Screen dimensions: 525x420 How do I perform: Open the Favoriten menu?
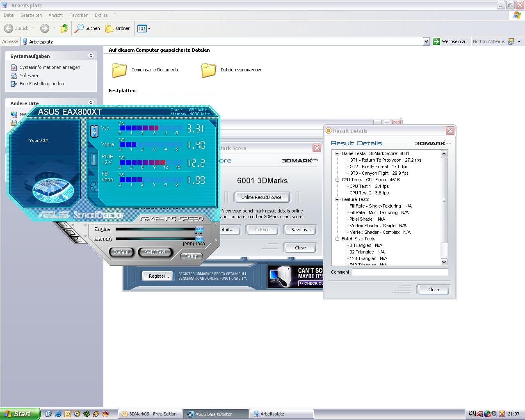click(x=79, y=15)
